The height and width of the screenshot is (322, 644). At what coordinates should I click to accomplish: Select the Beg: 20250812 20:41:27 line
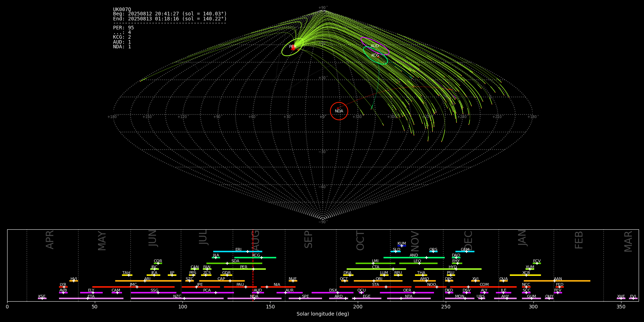(170, 14)
